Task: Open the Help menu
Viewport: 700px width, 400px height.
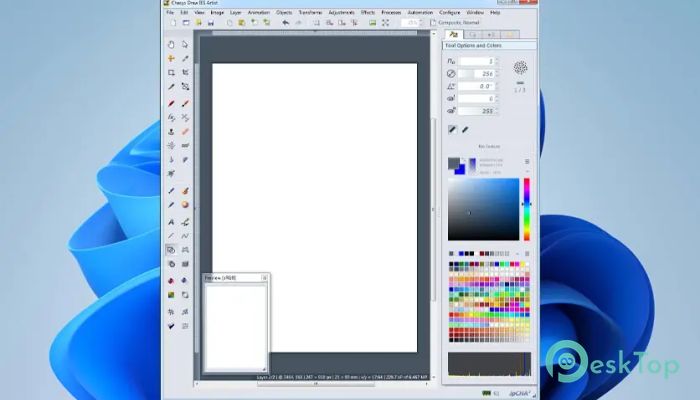Action: [x=495, y=12]
